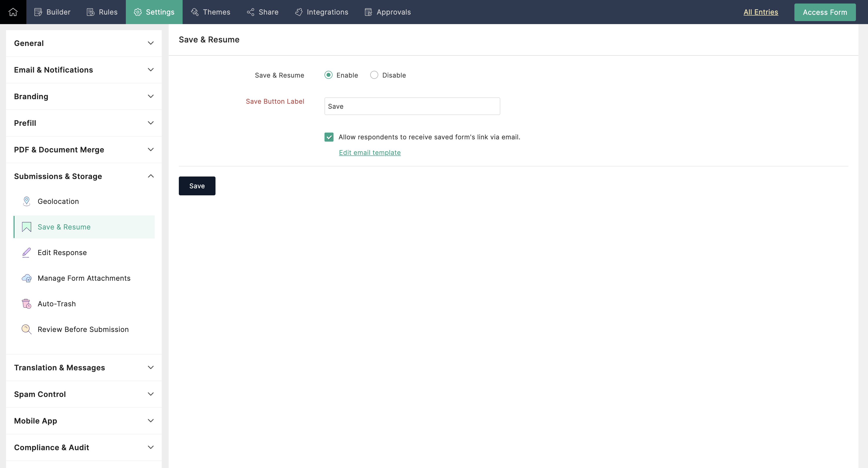Toggle allow respondents email checkbox
The image size is (868, 468).
[329, 137]
